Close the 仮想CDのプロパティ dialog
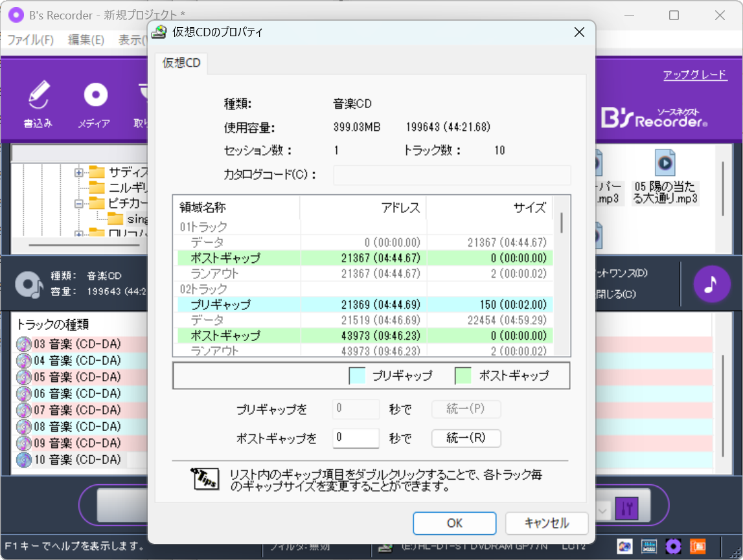Viewport: 743px width, 560px height. (x=579, y=32)
